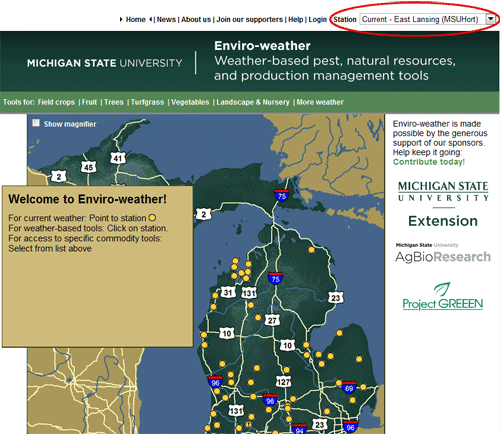Click the Route 127 shield on map

point(283,381)
